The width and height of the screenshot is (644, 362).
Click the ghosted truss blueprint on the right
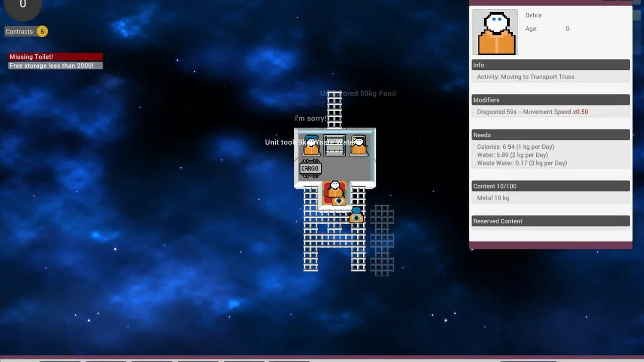[x=382, y=239]
